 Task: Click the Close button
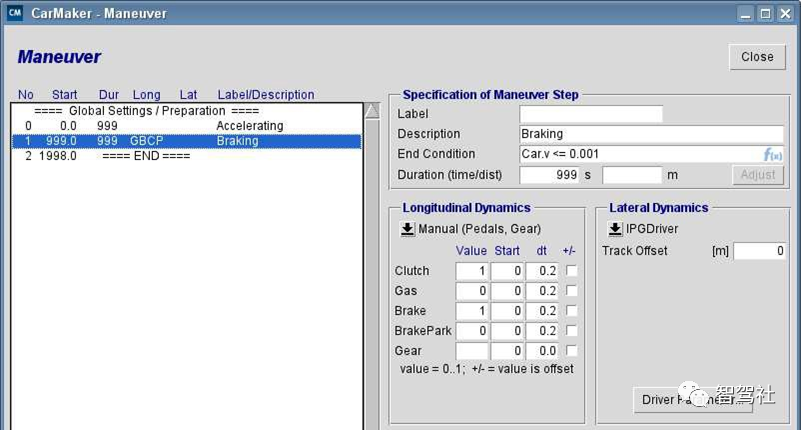[757, 57]
